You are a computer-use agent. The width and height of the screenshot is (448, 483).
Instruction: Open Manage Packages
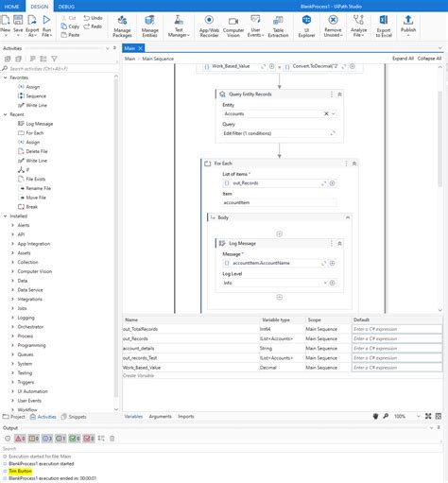(x=122, y=26)
